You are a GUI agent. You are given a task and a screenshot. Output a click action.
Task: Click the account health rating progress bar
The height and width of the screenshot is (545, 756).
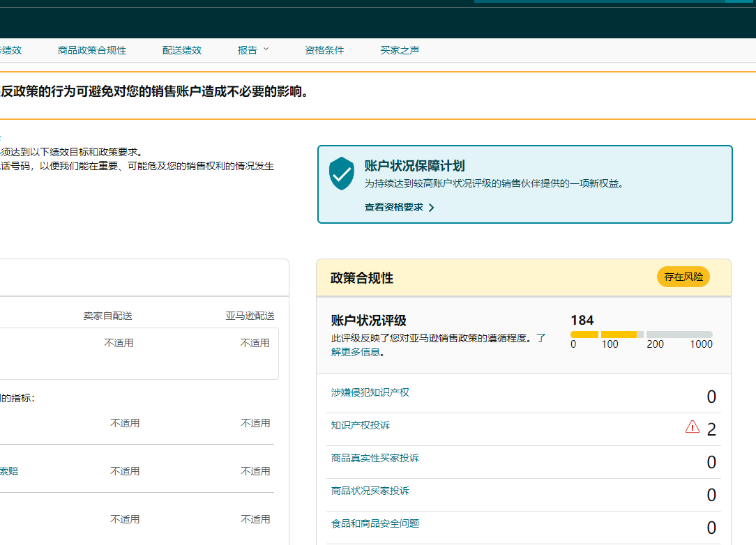[641, 335]
